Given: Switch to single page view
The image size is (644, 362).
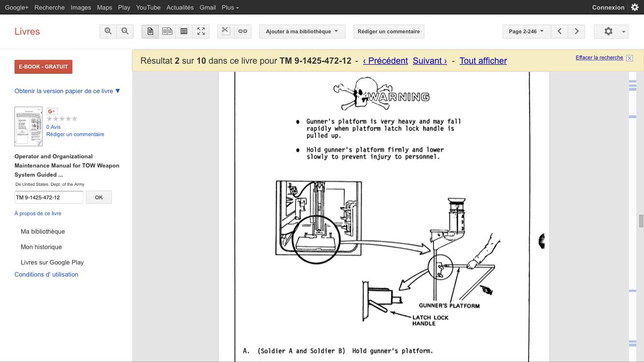Looking at the screenshot, I should [150, 31].
